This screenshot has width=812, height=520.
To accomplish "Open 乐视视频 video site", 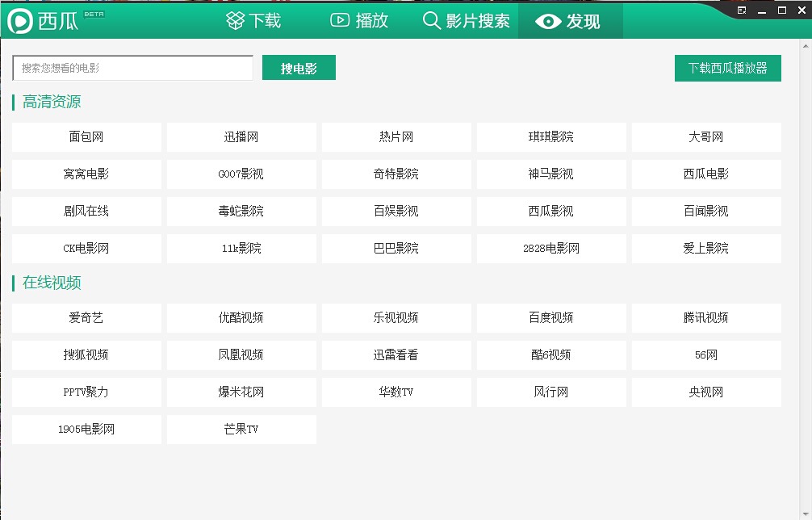I will click(x=396, y=318).
